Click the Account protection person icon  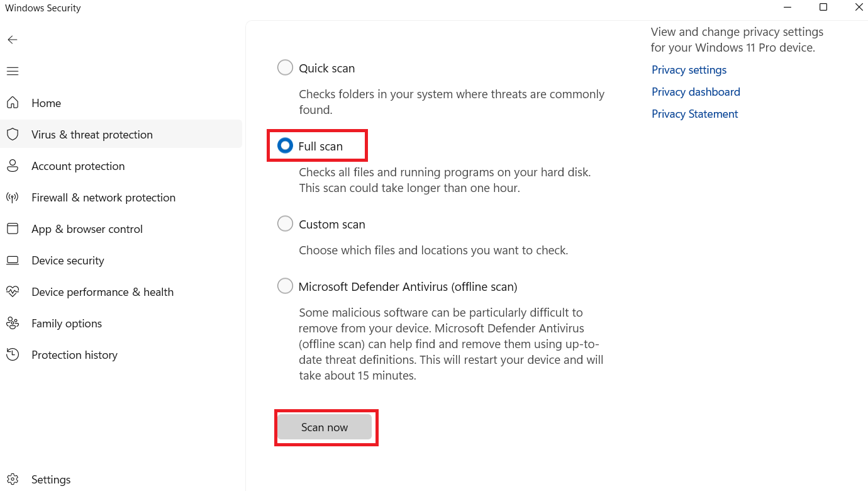point(13,166)
